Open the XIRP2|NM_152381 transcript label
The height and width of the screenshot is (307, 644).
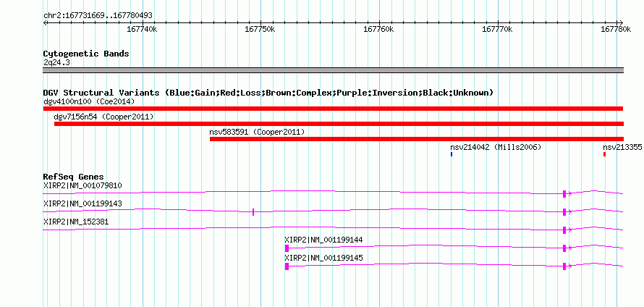click(76, 222)
